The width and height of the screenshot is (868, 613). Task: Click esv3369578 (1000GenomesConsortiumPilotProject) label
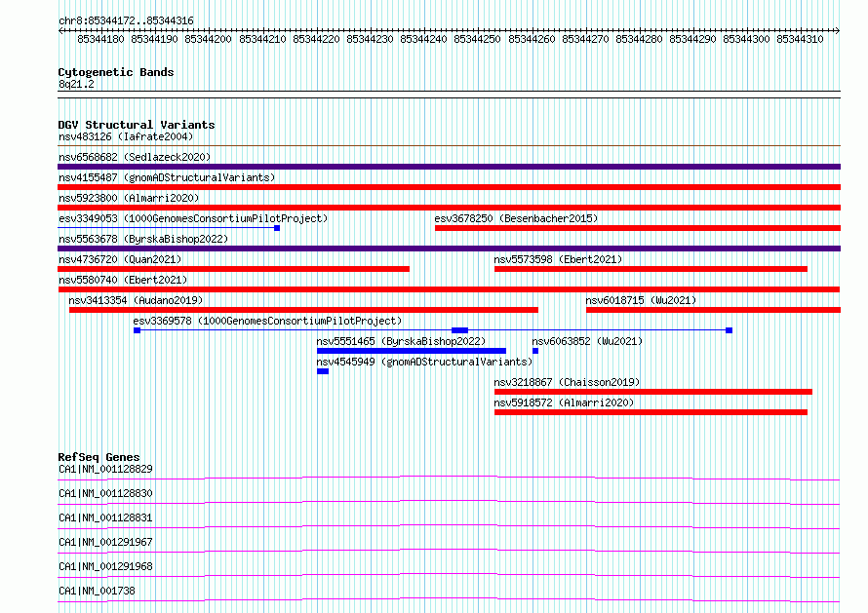267,321
